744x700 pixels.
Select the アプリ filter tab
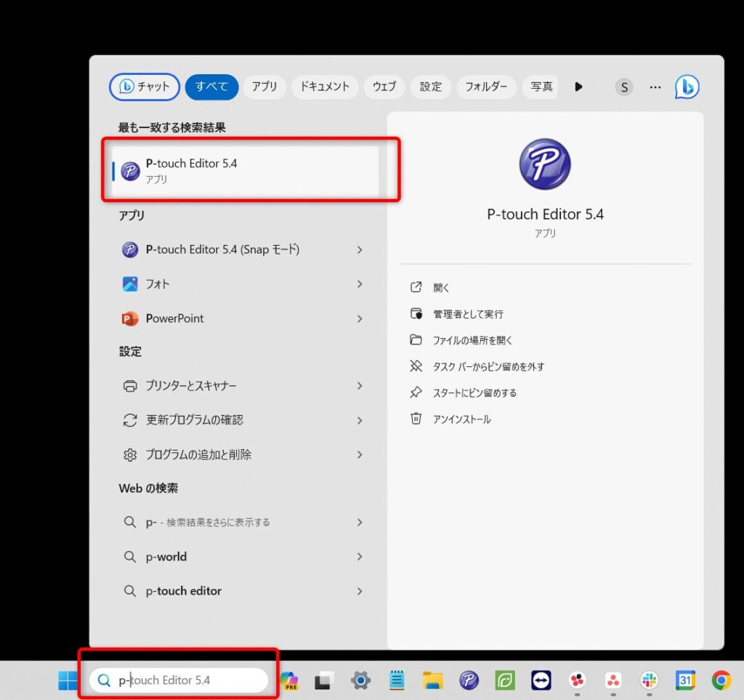(264, 87)
